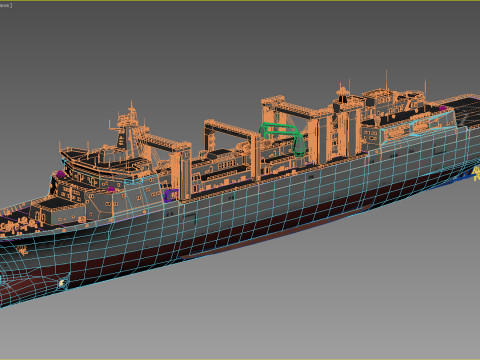Viewport: 480px width, 360px height.
Task: Open the viewport shading label menu
Action: coord(6,5)
